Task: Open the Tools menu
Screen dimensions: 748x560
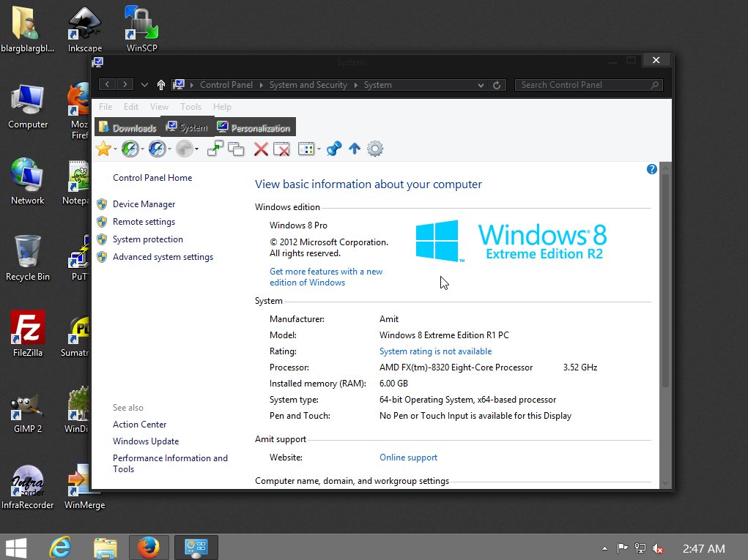Action: pyautogui.click(x=190, y=107)
